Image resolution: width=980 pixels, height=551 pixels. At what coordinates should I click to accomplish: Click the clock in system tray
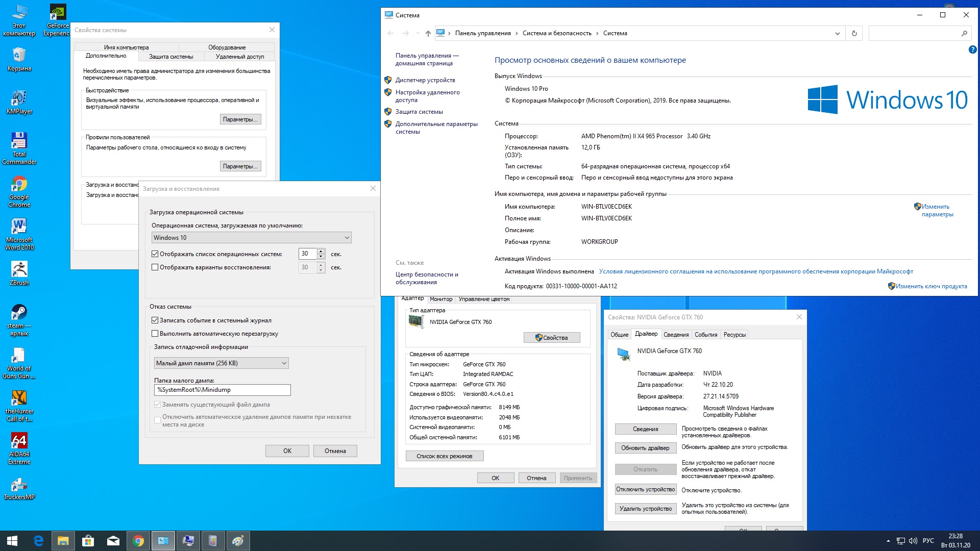(955, 541)
